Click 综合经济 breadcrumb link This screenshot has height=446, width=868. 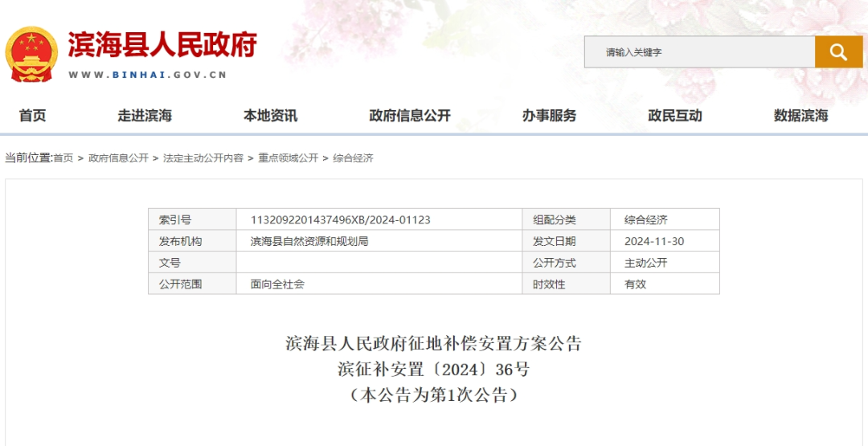click(353, 158)
